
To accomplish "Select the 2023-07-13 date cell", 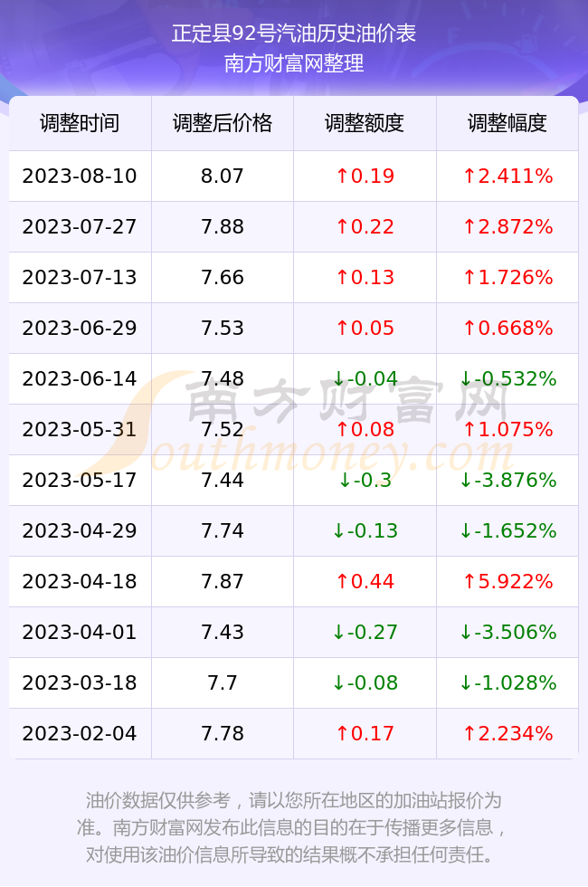I will coord(80,277).
